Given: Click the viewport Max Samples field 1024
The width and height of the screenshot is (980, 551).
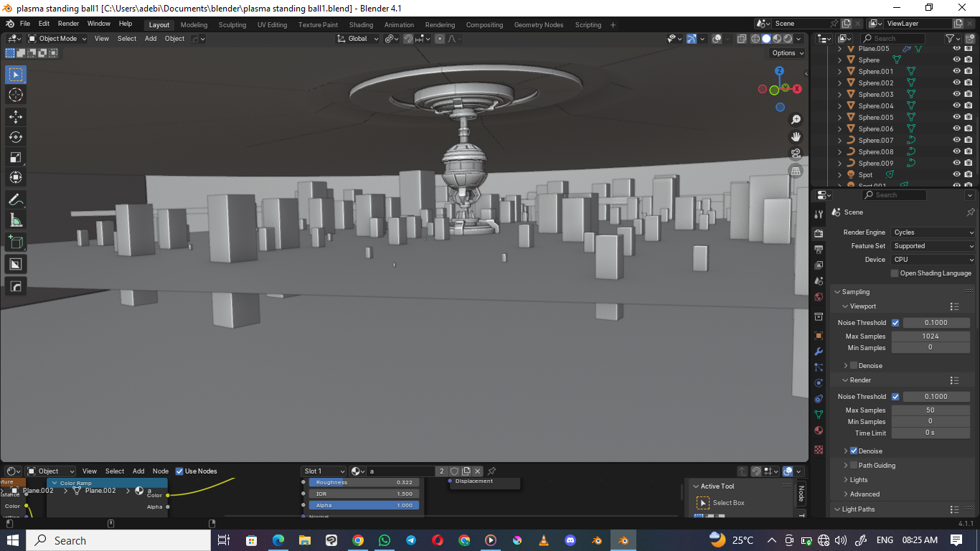Looking at the screenshot, I should click(930, 336).
